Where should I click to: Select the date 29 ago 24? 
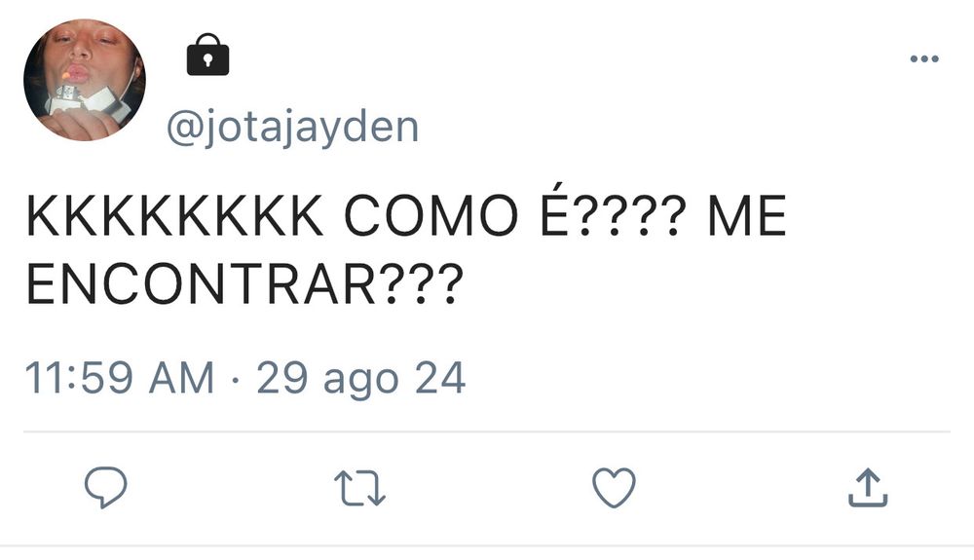click(x=361, y=379)
